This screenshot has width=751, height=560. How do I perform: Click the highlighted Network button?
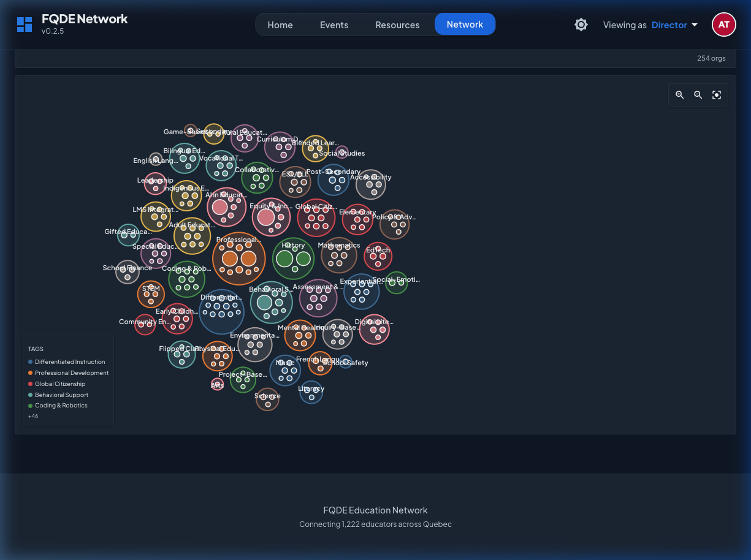point(465,25)
